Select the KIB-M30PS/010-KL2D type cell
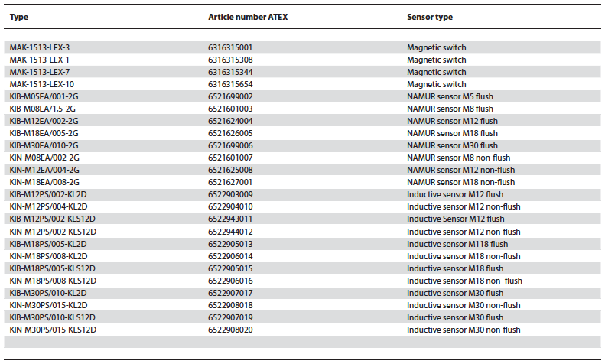This screenshot has height=364, width=605. point(48,293)
